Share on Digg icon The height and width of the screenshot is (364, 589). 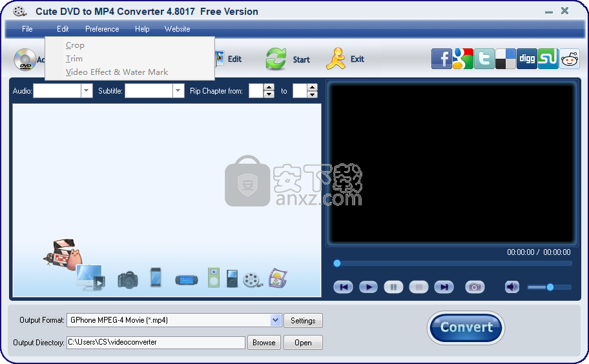526,59
